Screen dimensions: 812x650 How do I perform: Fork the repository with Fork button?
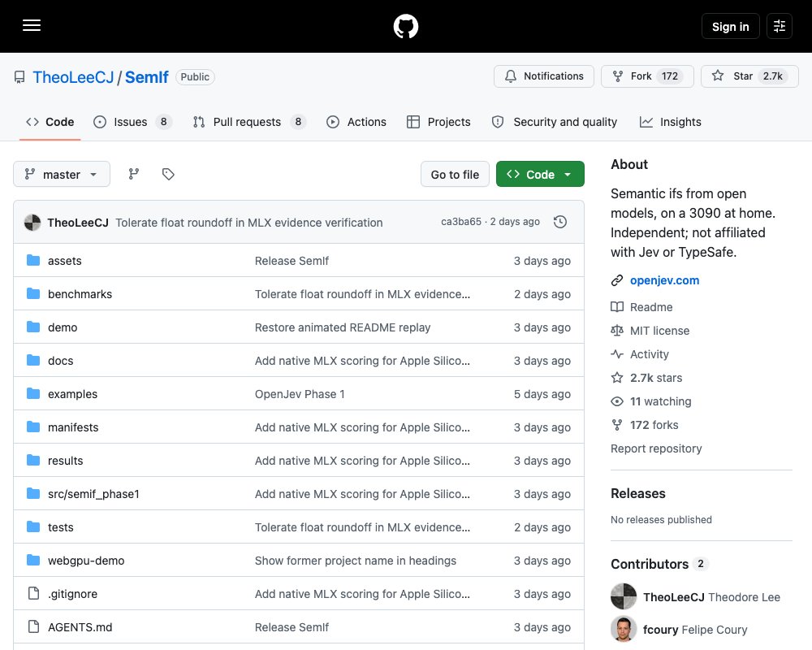click(x=647, y=76)
